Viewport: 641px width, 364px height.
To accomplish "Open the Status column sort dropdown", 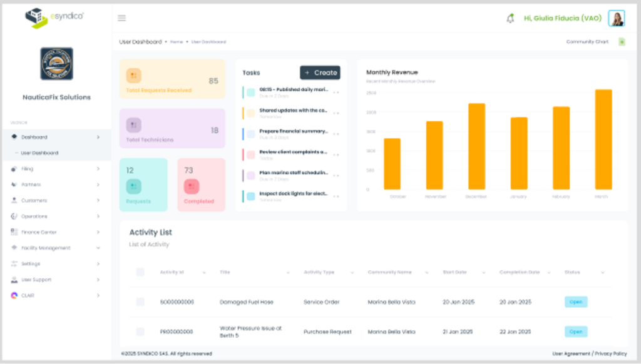I will 603,273.
